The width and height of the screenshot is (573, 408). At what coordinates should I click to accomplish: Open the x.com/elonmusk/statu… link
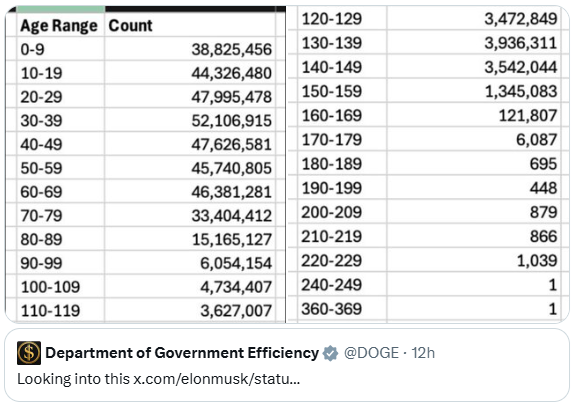(x=217, y=379)
